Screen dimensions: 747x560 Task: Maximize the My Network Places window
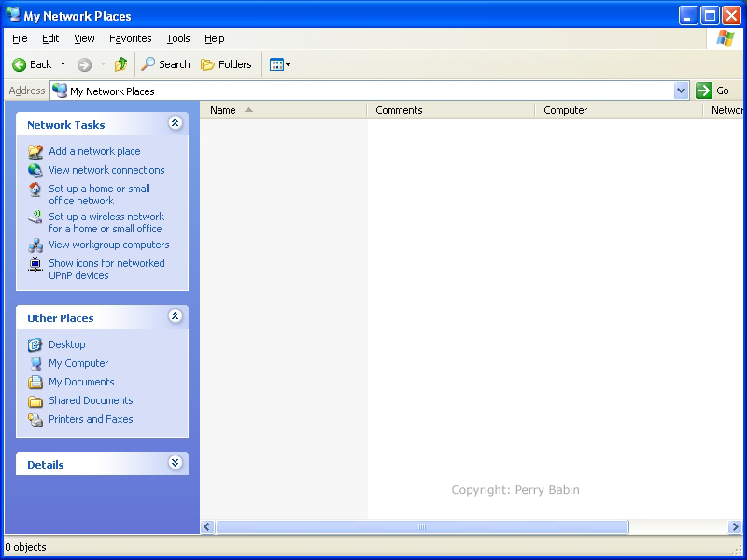coord(710,16)
